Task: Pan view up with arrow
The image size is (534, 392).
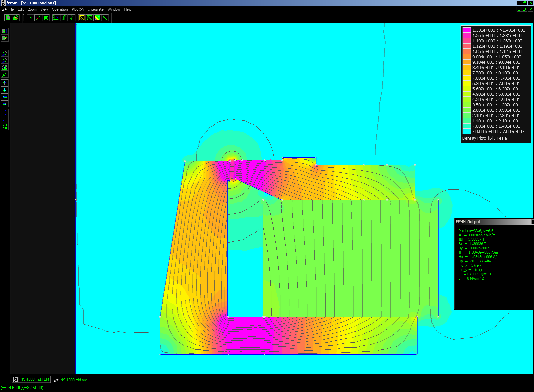Action: click(5, 83)
